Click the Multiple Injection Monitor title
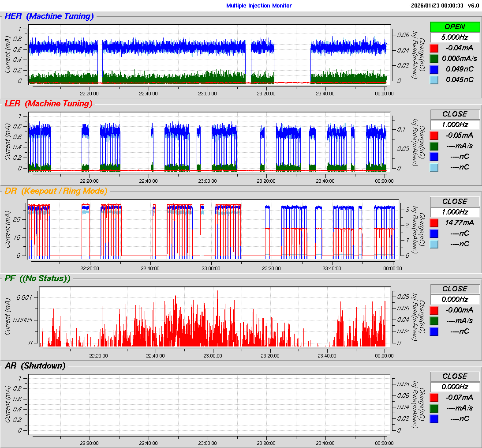Screen dimensions: 482x448 [x=259, y=6]
